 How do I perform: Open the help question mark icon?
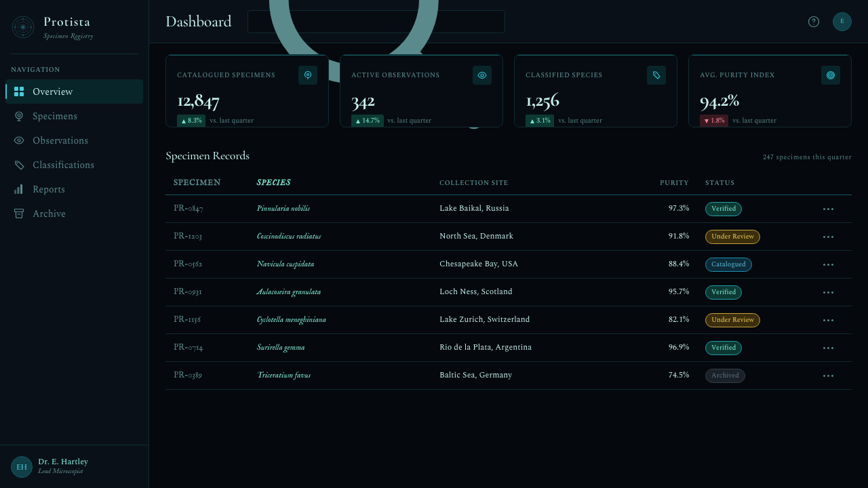pos(814,22)
